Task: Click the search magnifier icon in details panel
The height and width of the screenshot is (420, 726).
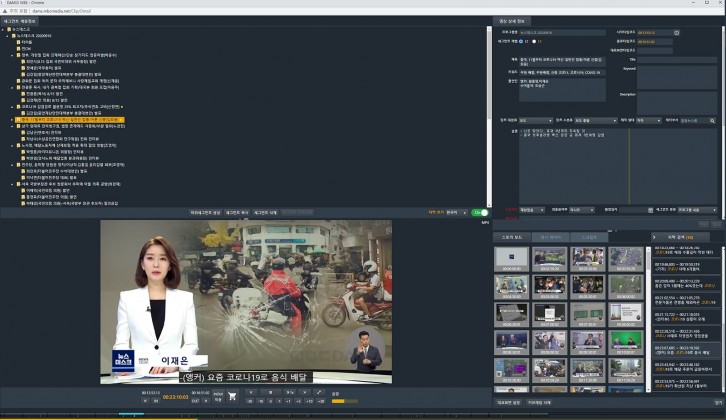Action: pyautogui.click(x=713, y=119)
